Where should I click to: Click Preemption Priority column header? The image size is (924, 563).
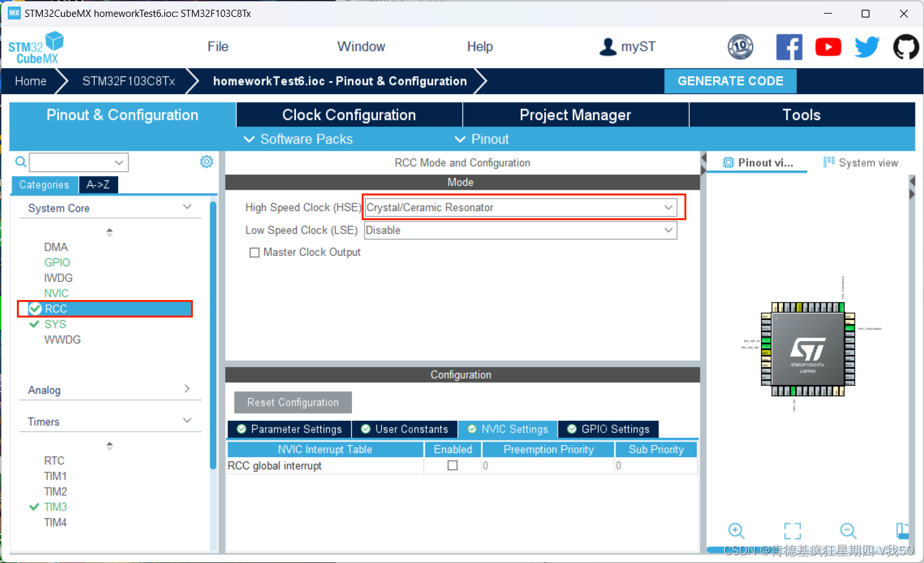[548, 449]
